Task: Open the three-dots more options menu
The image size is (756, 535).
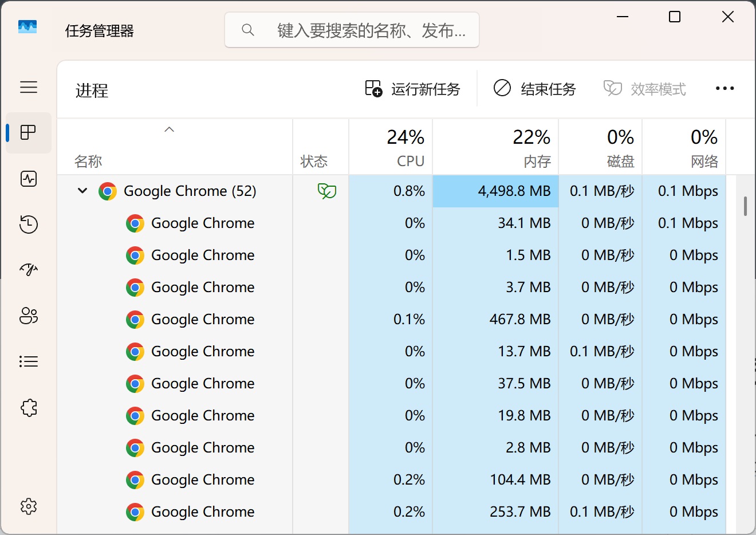Action: tap(724, 89)
